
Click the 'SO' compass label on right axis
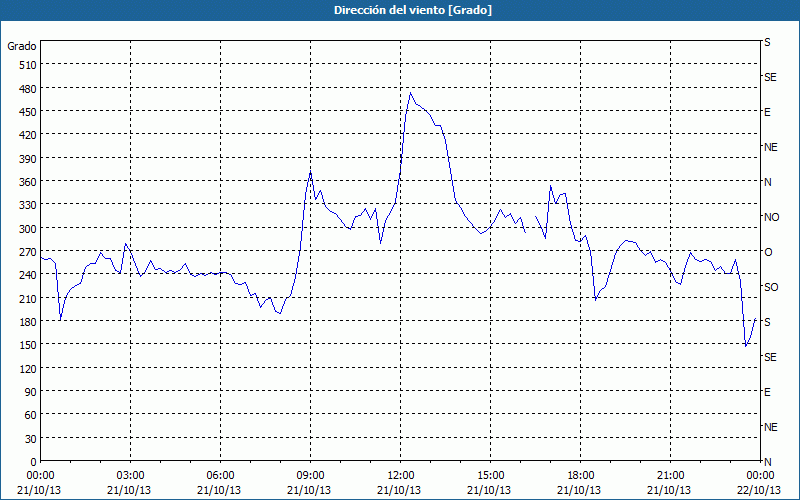pos(771,287)
